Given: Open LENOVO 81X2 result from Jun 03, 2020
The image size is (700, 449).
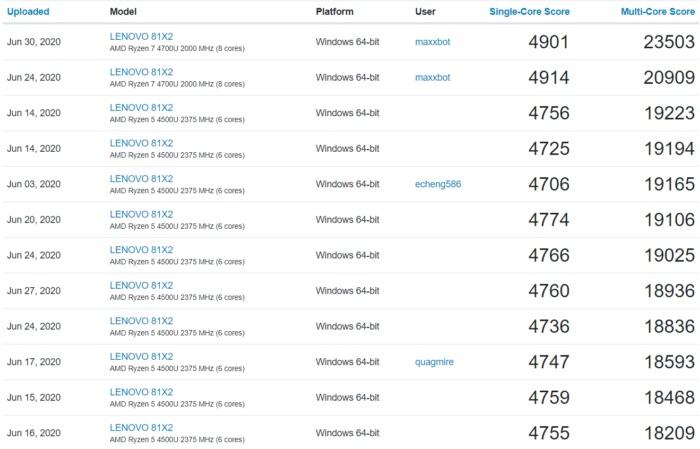Looking at the screenshot, I should (x=141, y=179).
